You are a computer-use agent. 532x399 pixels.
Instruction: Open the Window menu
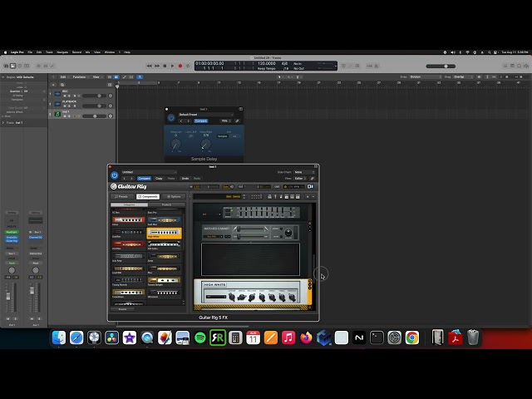pos(110,52)
